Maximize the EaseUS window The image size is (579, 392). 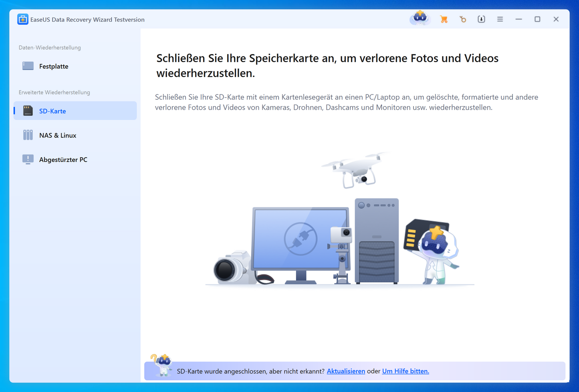(x=537, y=19)
